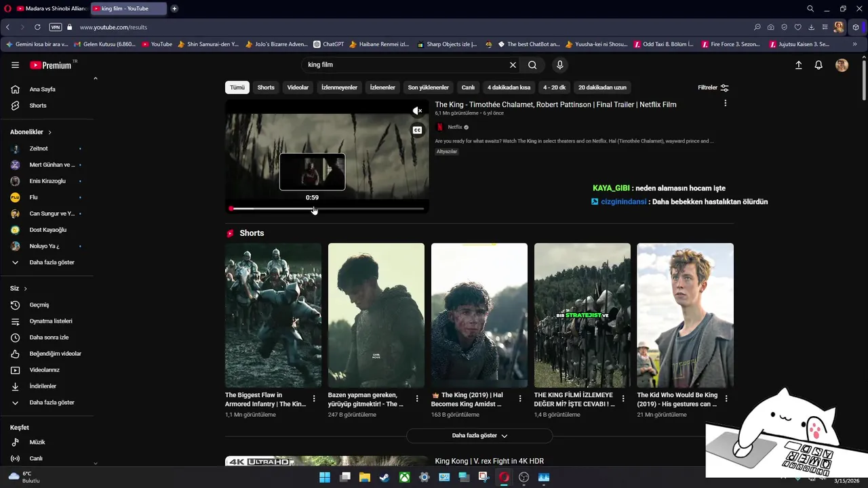
Task: Toggle captions (CC) on the preview
Action: [x=417, y=130]
